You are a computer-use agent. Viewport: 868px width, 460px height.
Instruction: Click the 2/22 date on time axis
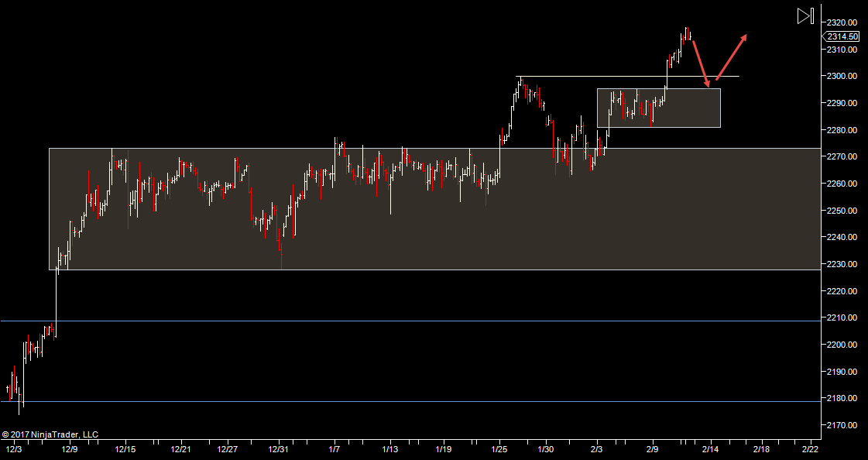click(x=810, y=449)
